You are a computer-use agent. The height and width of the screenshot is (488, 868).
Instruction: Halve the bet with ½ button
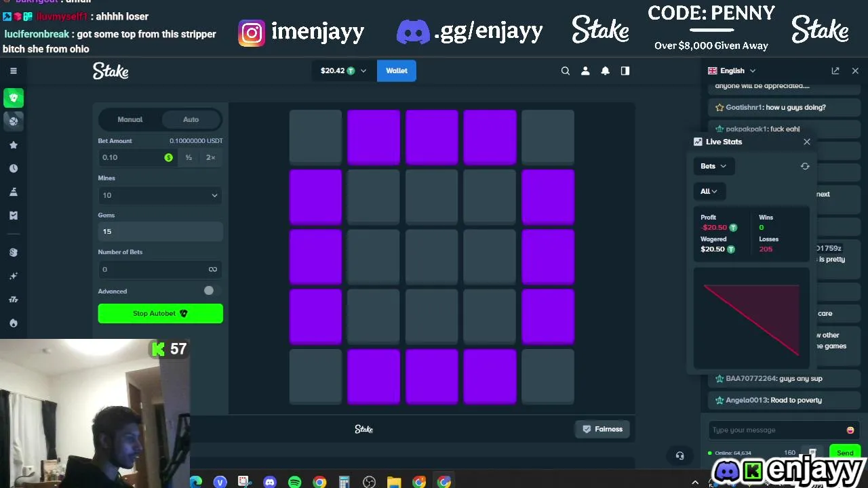click(x=189, y=157)
